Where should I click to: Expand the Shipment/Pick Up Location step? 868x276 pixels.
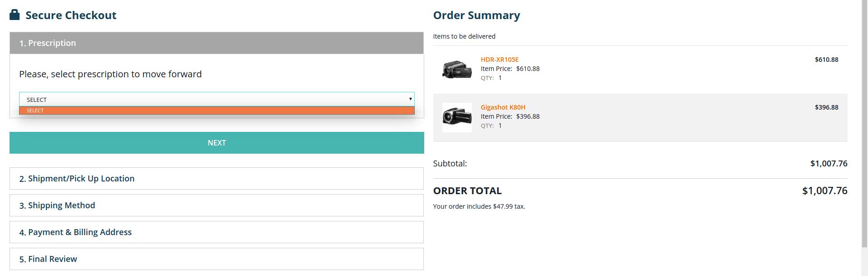[x=217, y=178]
